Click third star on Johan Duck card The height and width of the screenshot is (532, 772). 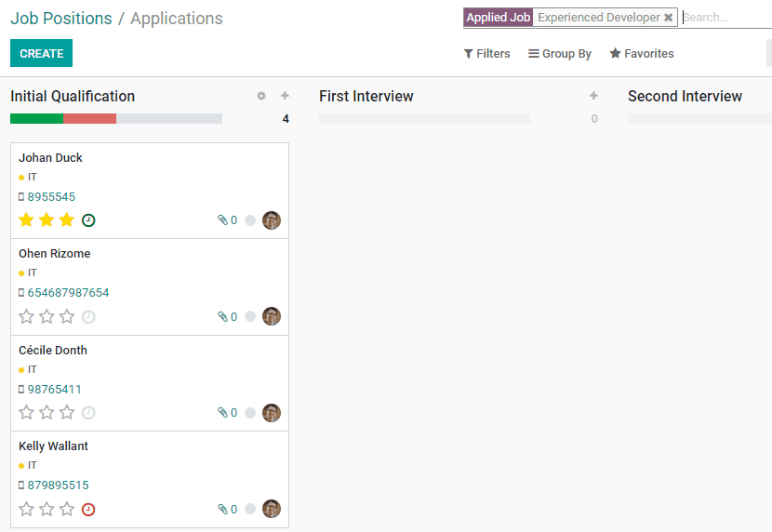pos(66,220)
